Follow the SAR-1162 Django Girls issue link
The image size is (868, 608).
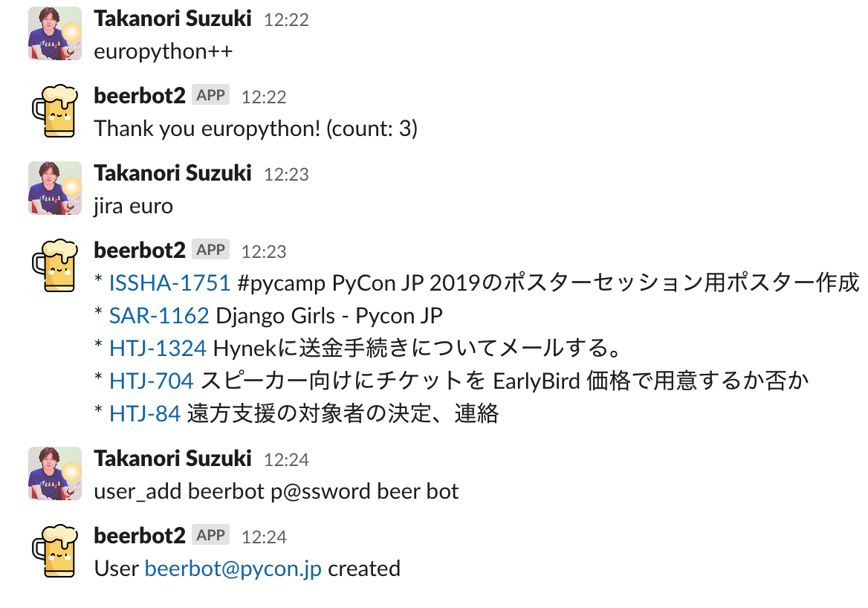[x=159, y=316]
